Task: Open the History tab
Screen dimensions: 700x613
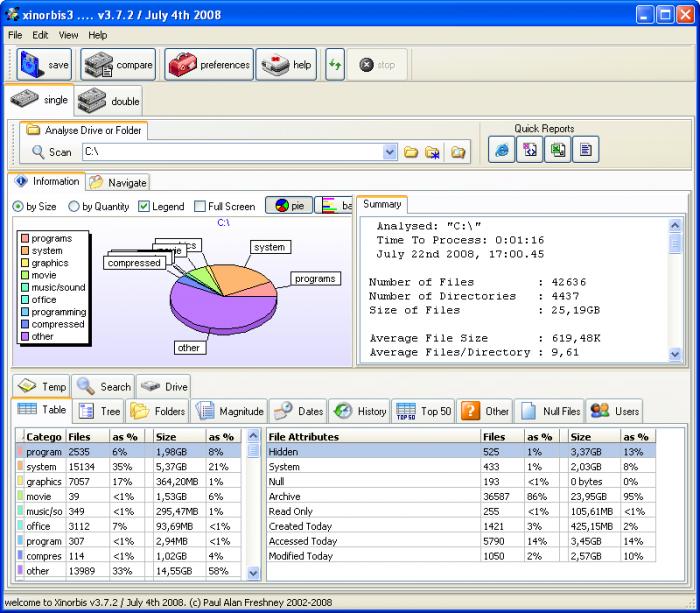Action: click(359, 411)
